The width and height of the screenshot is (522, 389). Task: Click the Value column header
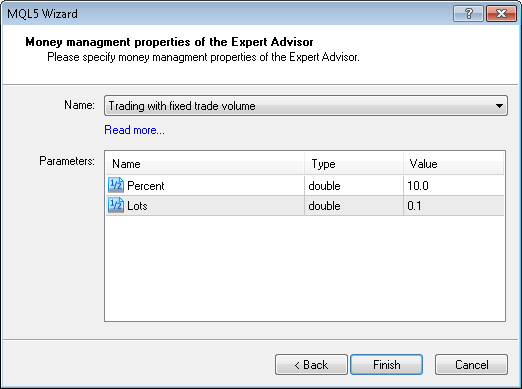coord(453,164)
